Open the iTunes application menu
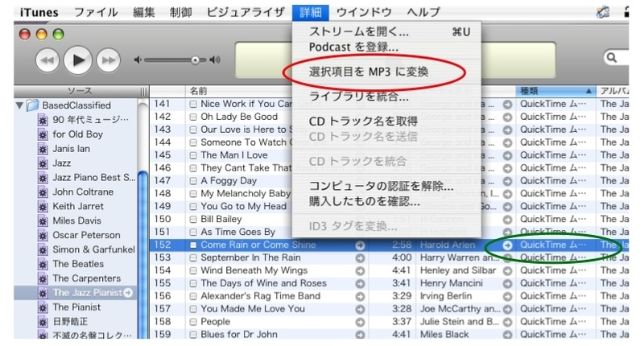Viewport: 644px width, 346px height. coord(39,12)
